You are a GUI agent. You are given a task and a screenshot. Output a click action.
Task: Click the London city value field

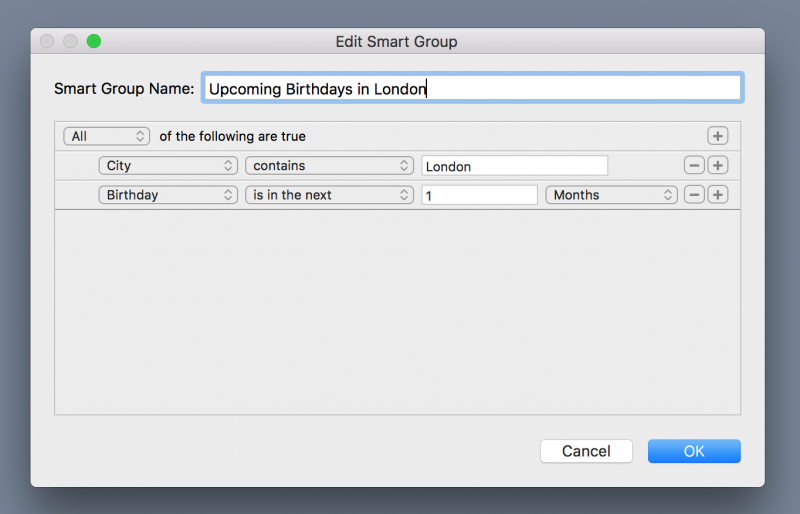tap(514, 166)
